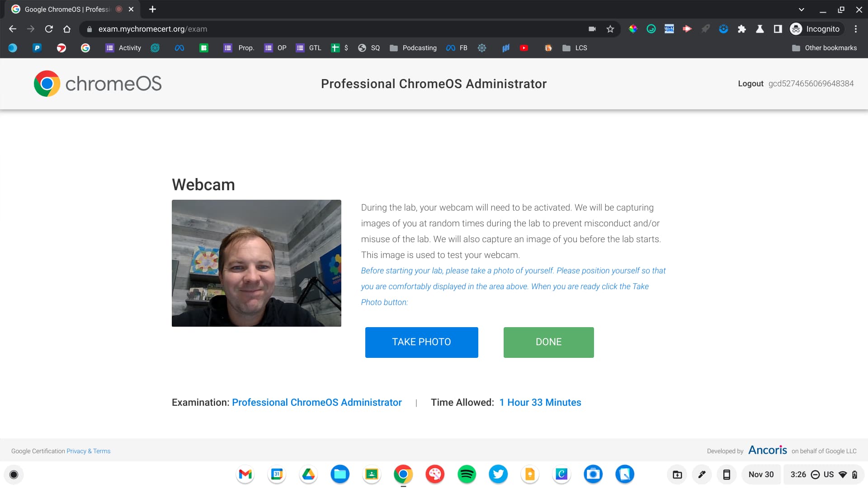
Task: Open the TinyURL extension
Action: click(x=669, y=29)
